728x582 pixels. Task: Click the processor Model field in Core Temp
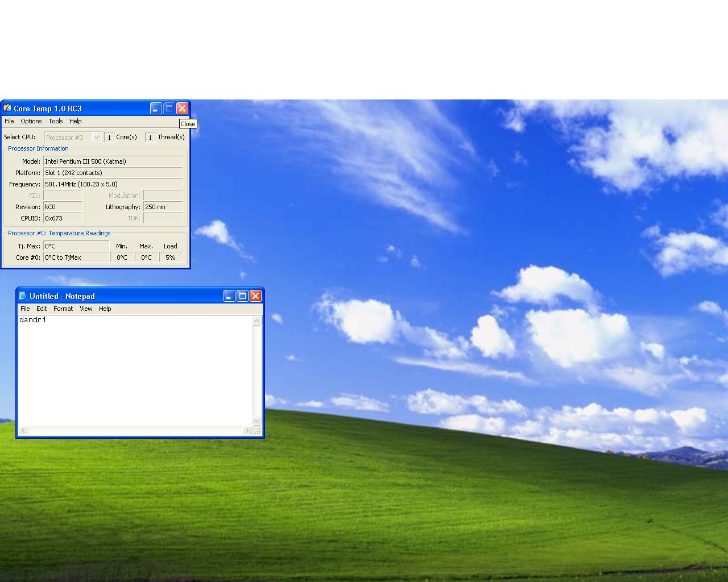click(113, 161)
